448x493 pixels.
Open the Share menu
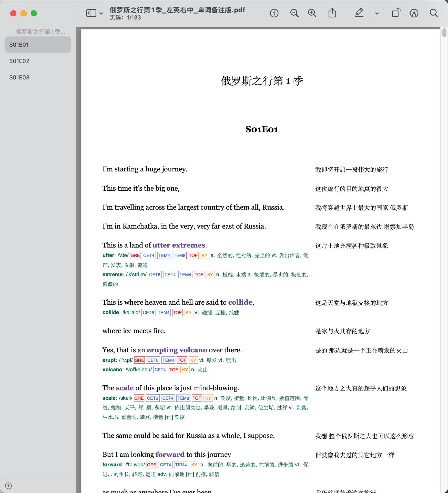332,13
